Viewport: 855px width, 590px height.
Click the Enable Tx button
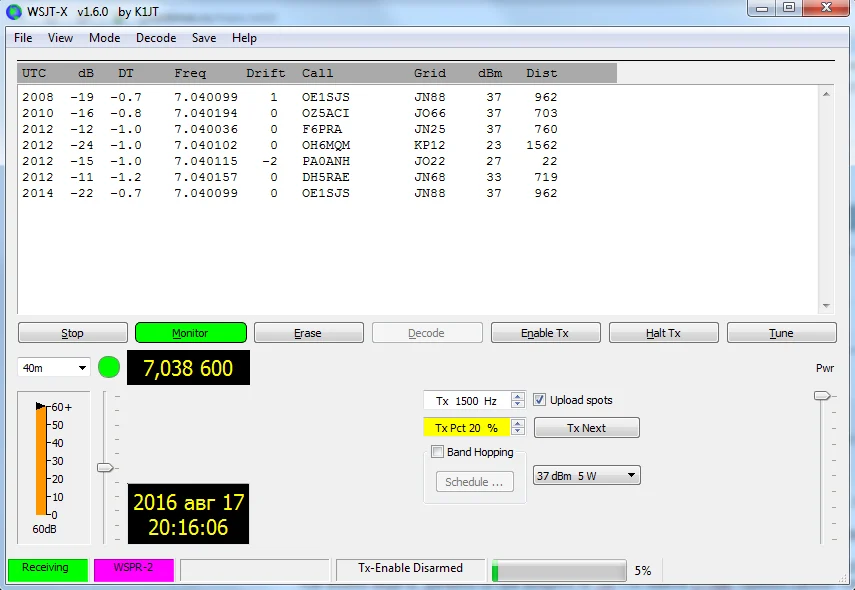click(x=545, y=333)
